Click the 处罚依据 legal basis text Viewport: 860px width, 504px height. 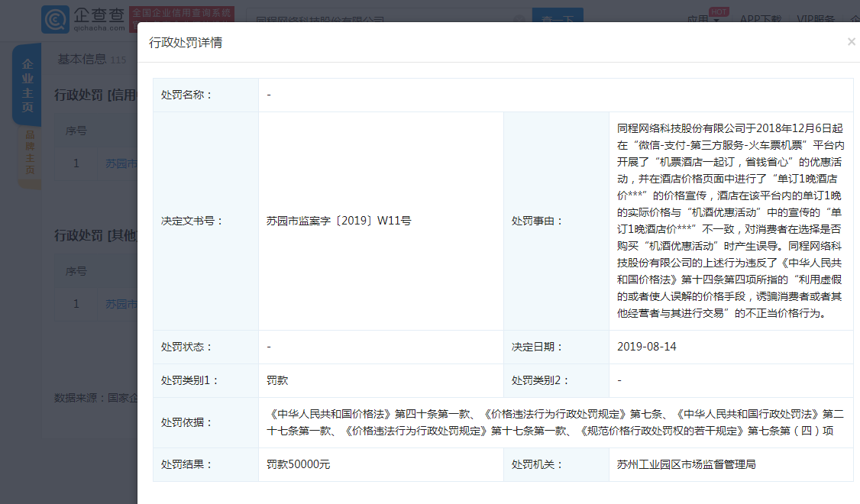point(555,422)
